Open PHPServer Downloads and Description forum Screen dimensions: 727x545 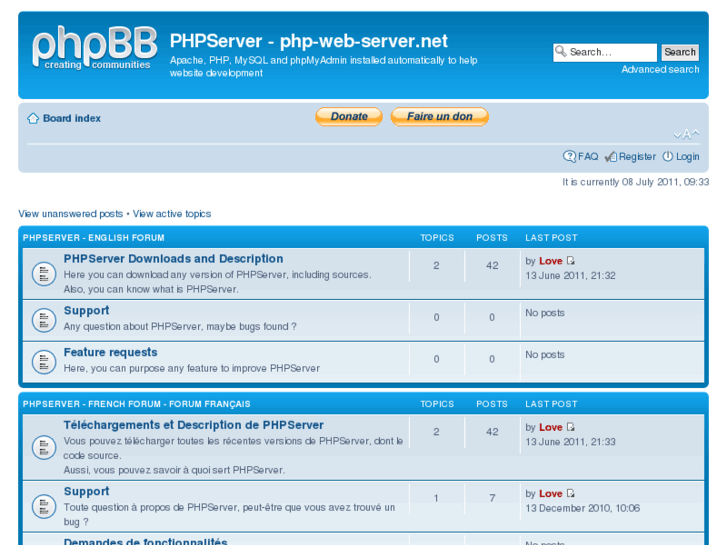(173, 259)
